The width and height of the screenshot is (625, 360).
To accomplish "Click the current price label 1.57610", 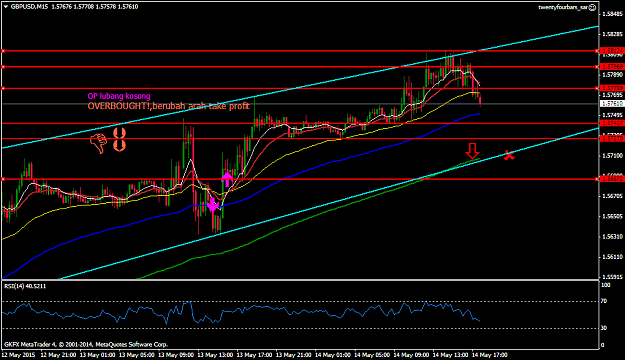I will coord(612,104).
